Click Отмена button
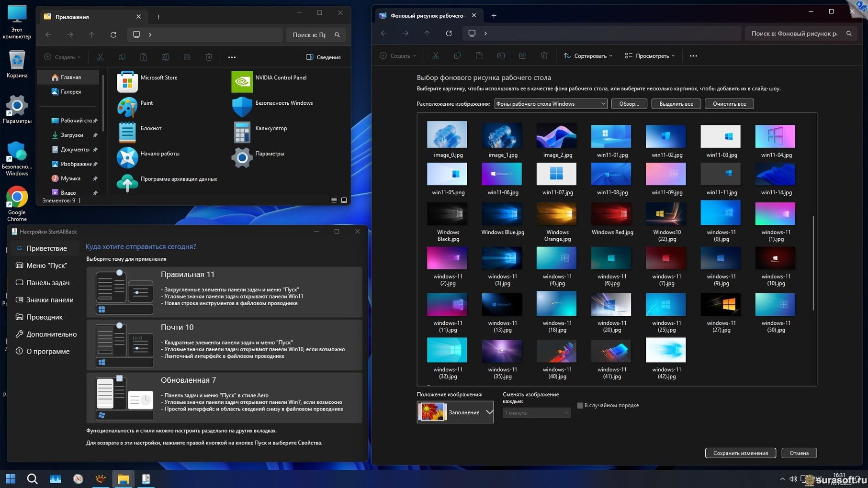Viewport: 868px width, 488px height. tap(799, 453)
